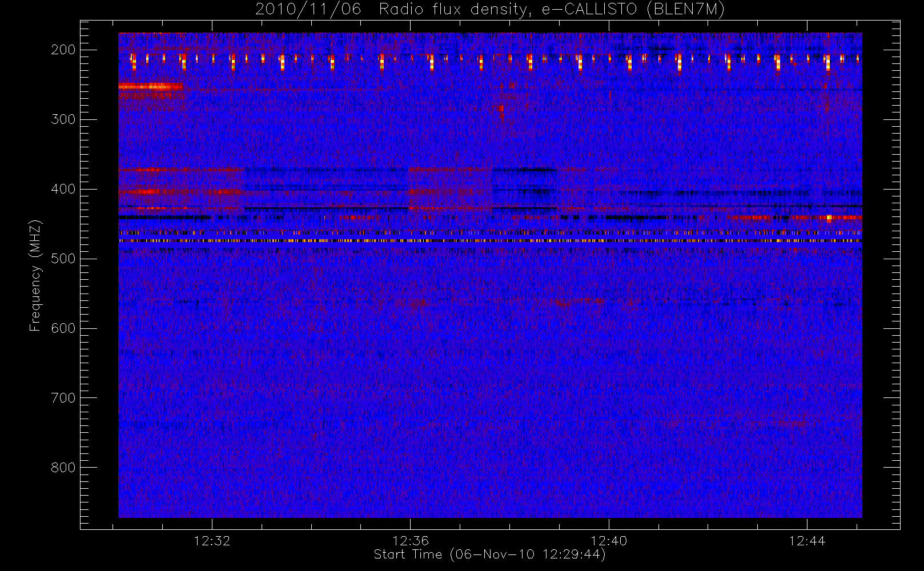
Task: Click the 'Start Time (06-Nov-10 12:29:44)' label
Action: (489, 554)
